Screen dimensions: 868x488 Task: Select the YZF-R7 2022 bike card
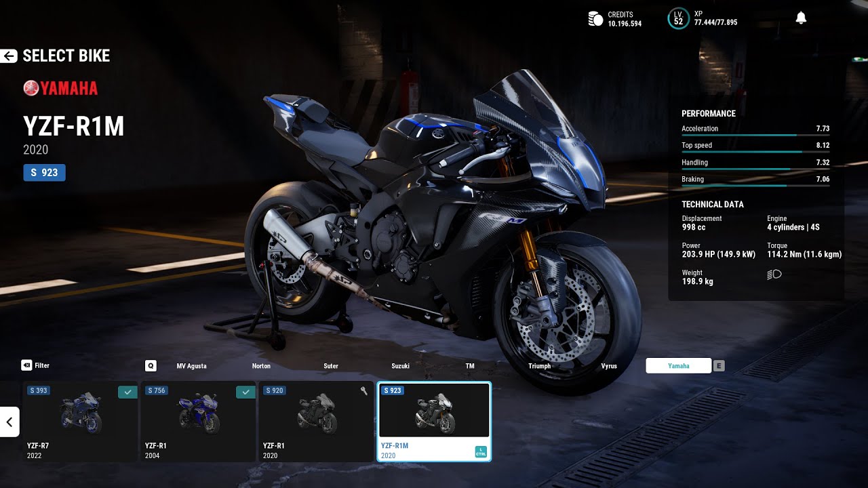(80, 422)
